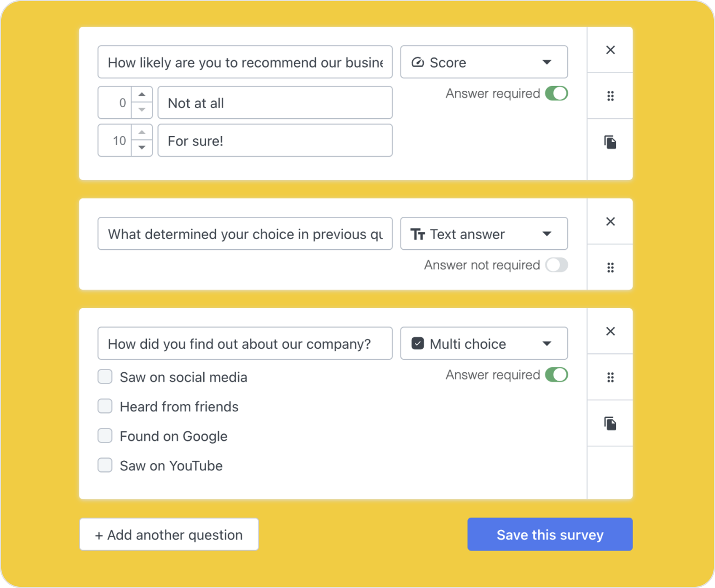Check the 'Saw on social media' option
The image size is (715, 588).
coord(105,377)
